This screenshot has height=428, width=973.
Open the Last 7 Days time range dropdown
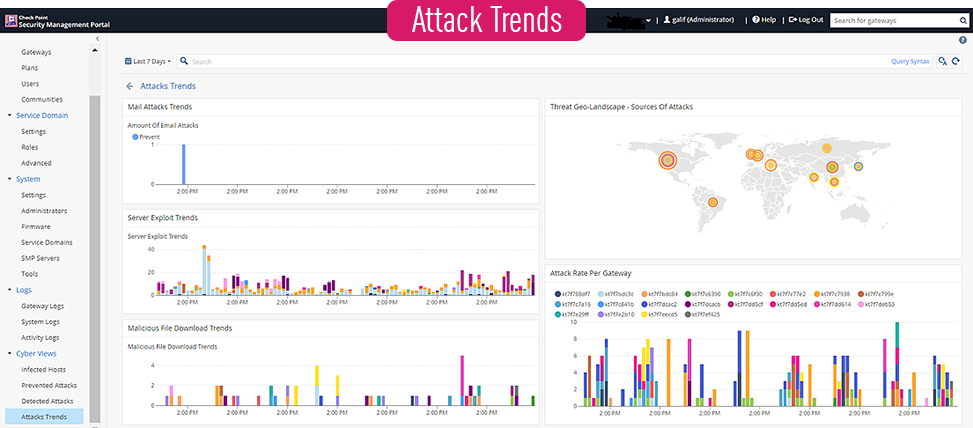pos(148,61)
